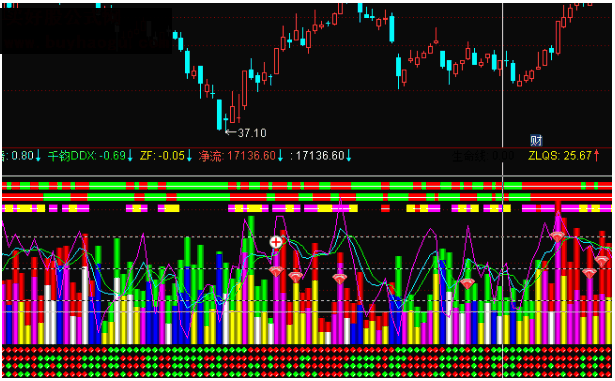Click the cyan down arrow next to 千钧DDX value
The image size is (615, 381).
[x=130, y=156]
